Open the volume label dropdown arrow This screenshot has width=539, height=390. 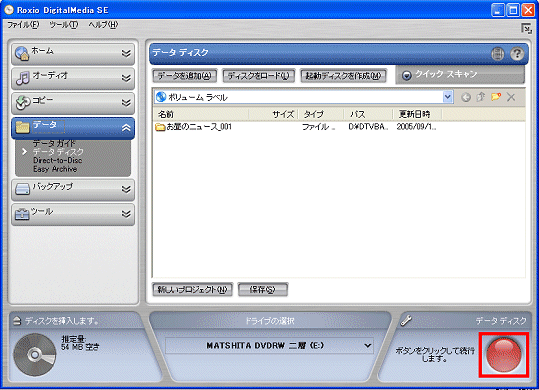pos(448,97)
